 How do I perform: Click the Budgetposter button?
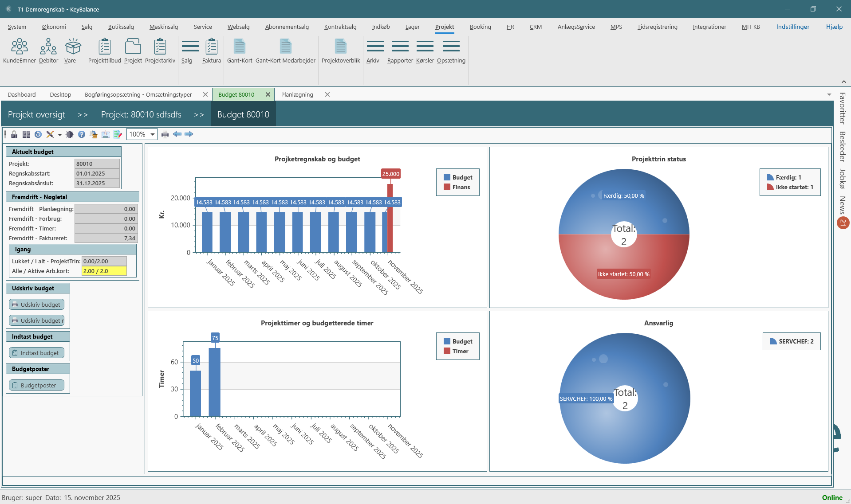coord(36,385)
